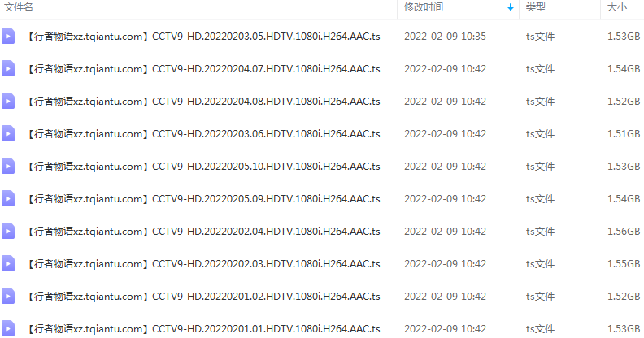This screenshot has height=338, width=644.
Task: Toggle sort direction arrow in 修改时间 column
Action: point(510,7)
